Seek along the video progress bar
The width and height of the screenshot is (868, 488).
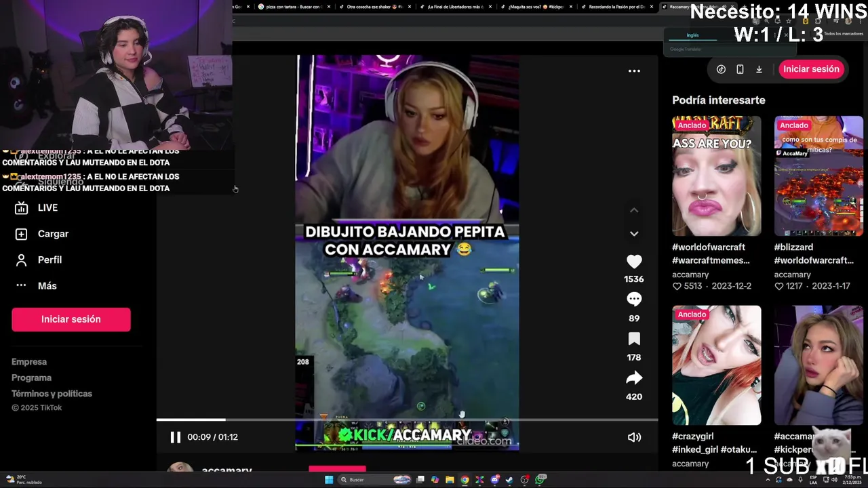[x=407, y=420]
